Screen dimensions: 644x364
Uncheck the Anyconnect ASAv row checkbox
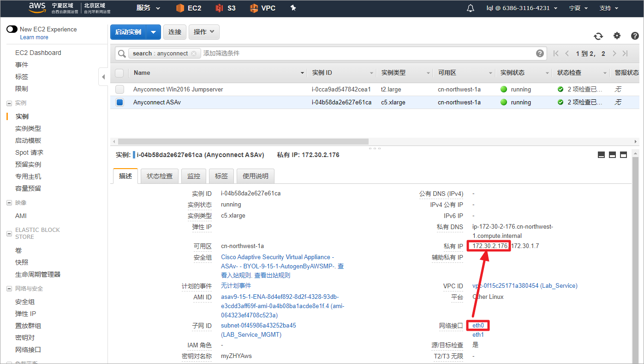120,103
